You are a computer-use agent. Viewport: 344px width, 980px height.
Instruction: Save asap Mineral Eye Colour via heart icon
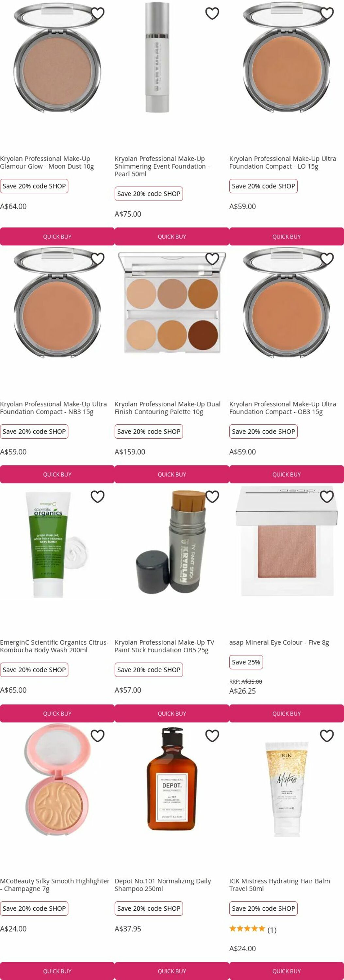(x=327, y=497)
